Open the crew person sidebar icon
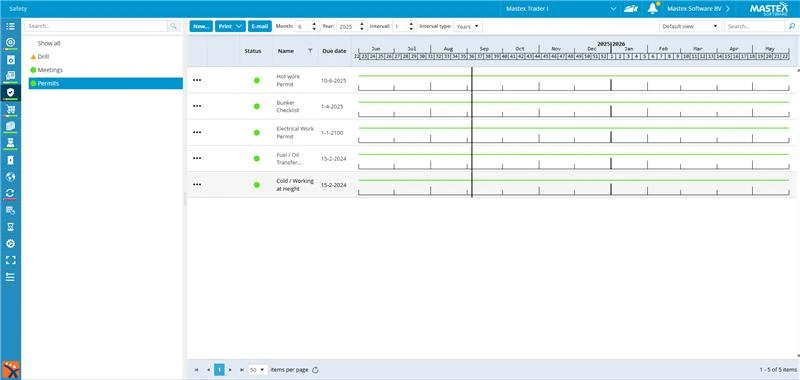The width and height of the screenshot is (800, 380). [x=10, y=142]
